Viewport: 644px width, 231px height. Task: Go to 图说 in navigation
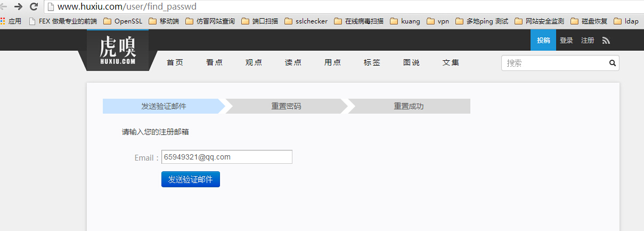tap(411, 62)
